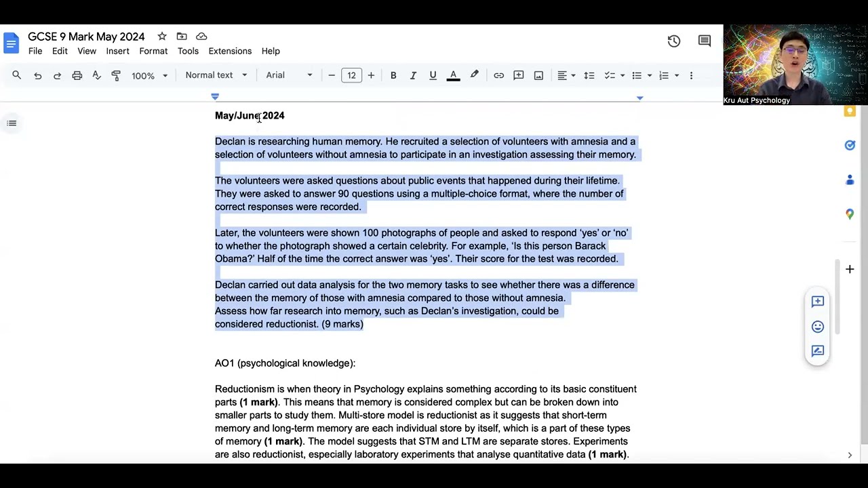Open the Extensions menu
The height and width of the screenshot is (488, 868).
coord(230,52)
